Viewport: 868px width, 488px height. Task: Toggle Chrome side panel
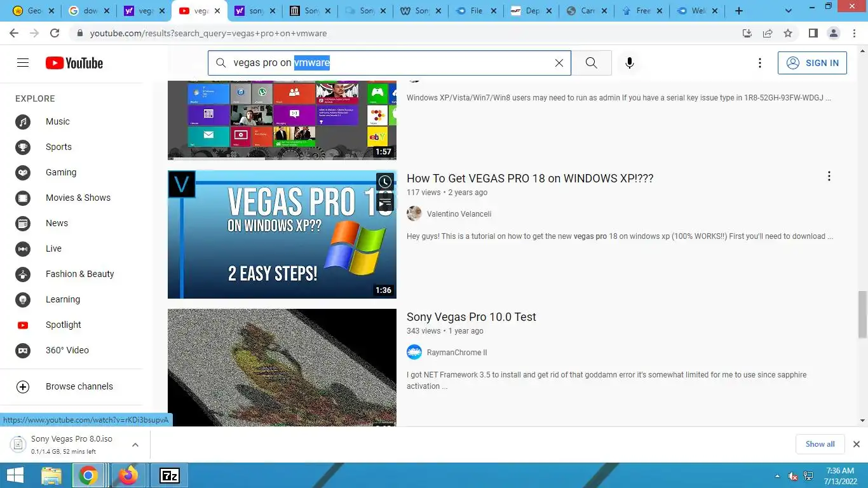[x=813, y=33]
